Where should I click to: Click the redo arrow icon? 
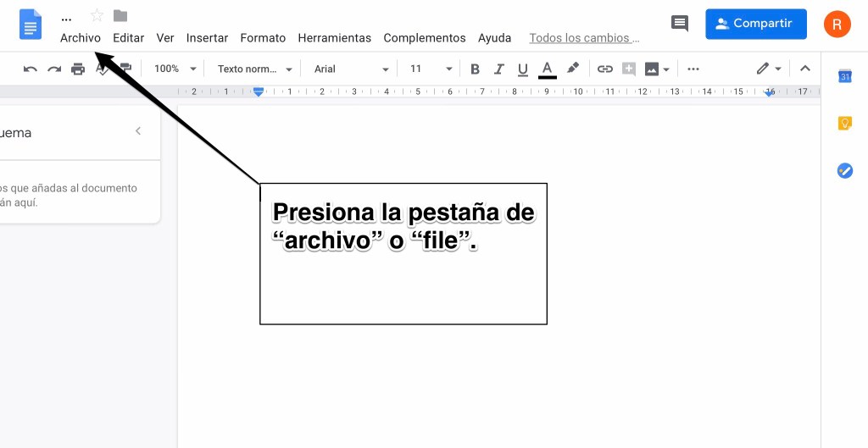pos(54,69)
